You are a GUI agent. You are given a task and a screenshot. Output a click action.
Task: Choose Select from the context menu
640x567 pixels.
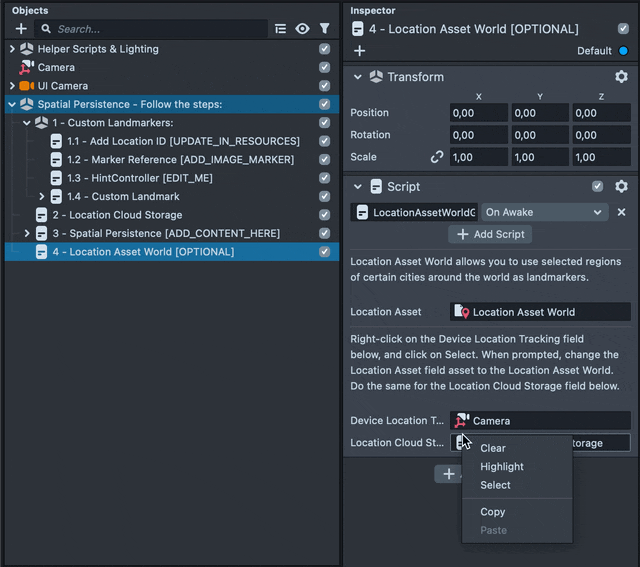point(495,485)
